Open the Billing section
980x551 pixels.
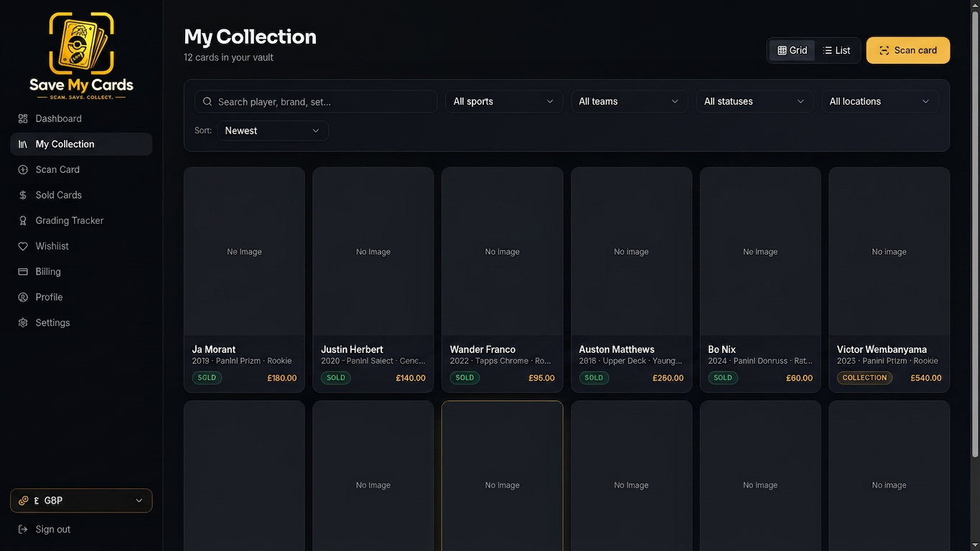tap(81, 271)
